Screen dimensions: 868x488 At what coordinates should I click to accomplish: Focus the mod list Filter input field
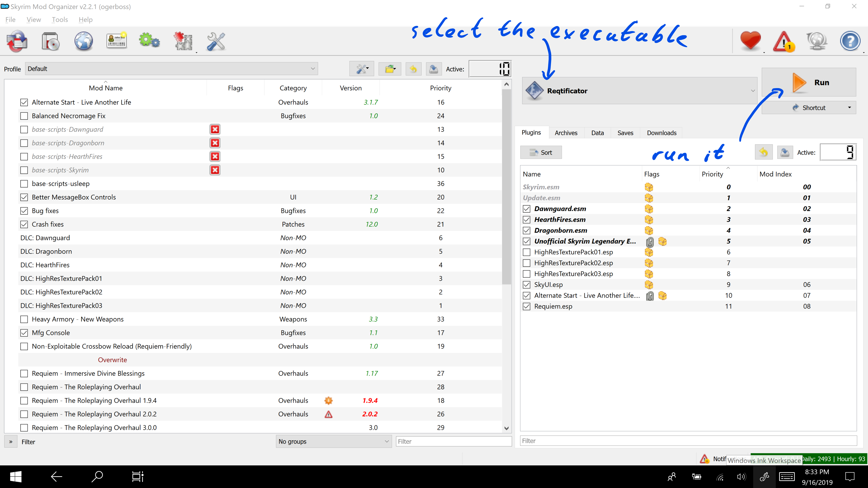[x=454, y=441]
